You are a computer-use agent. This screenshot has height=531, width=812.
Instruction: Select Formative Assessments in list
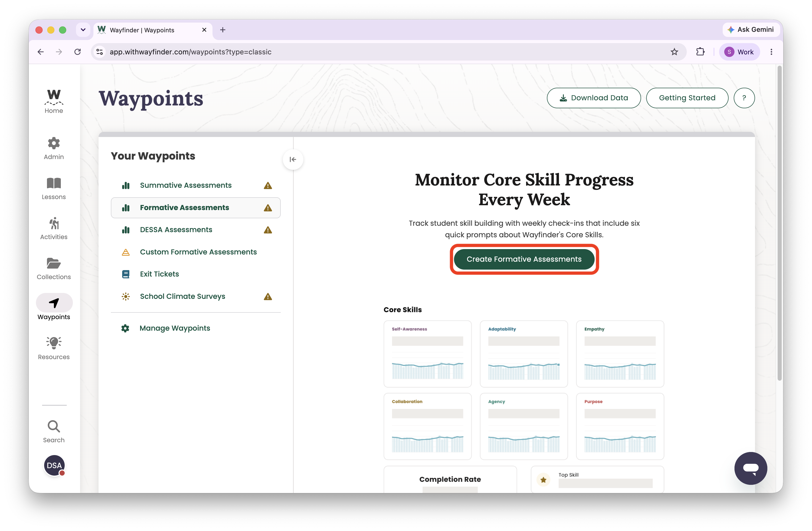(x=196, y=208)
